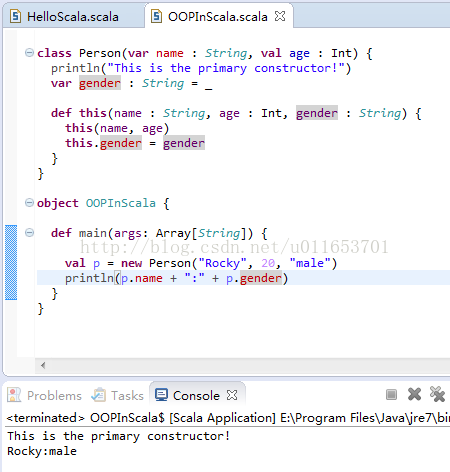The height and width of the screenshot is (472, 450).
Task: Click 'Rocky:male' in the console output
Action: (42, 451)
